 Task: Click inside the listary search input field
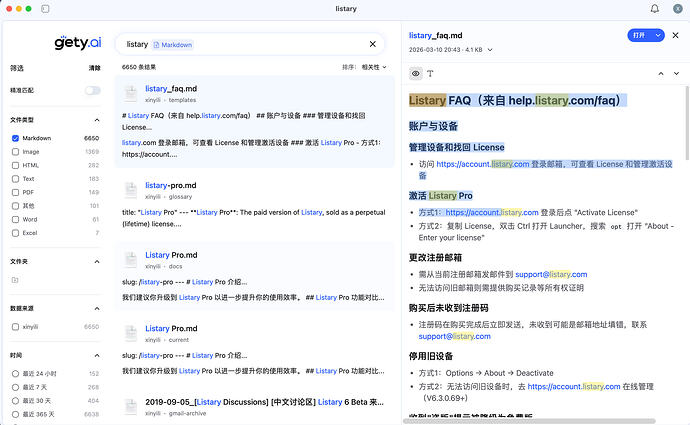(x=250, y=44)
